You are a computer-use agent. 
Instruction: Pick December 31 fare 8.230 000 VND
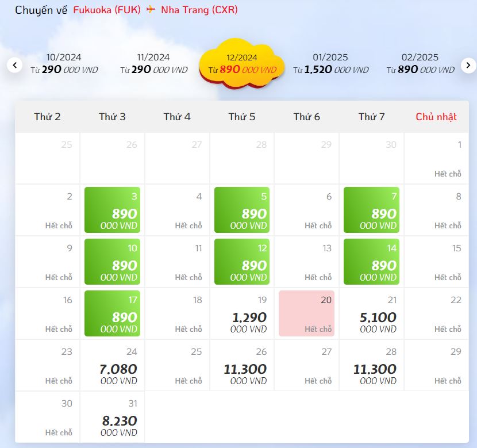tap(112, 417)
